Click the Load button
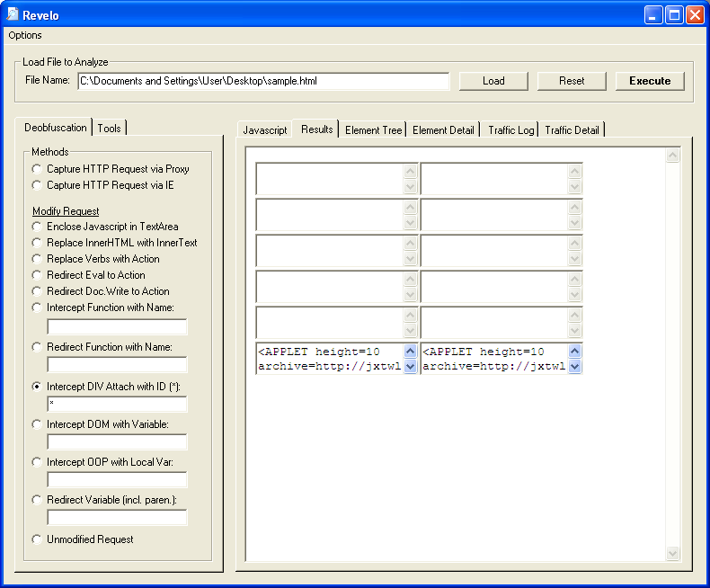The width and height of the screenshot is (710, 588). pos(493,81)
